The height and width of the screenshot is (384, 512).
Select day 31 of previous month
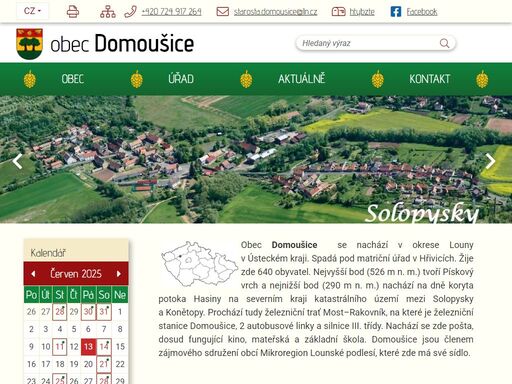[x=104, y=312]
